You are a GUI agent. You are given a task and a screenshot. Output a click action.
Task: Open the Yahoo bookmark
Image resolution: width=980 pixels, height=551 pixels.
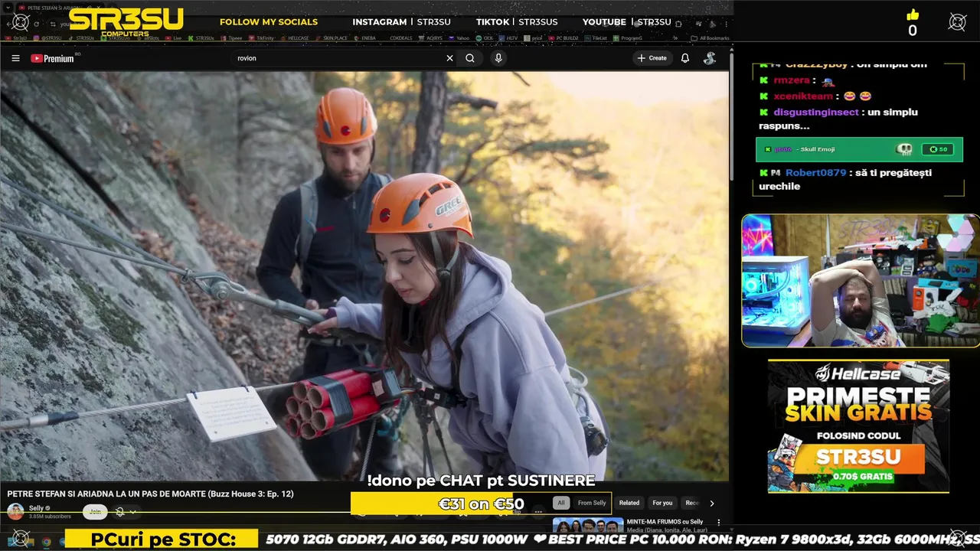pos(459,38)
